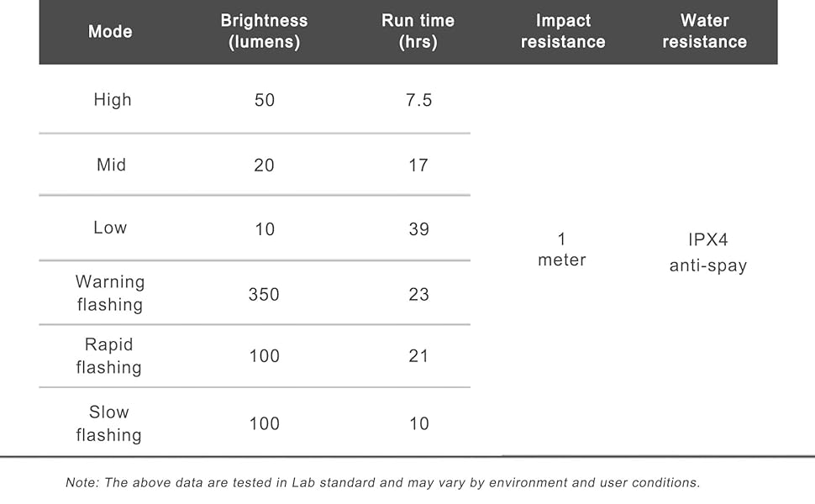Image resolution: width=815 pixels, height=504 pixels.
Task: Click the 7.5 hours run time value
Action: pyautogui.click(x=418, y=101)
